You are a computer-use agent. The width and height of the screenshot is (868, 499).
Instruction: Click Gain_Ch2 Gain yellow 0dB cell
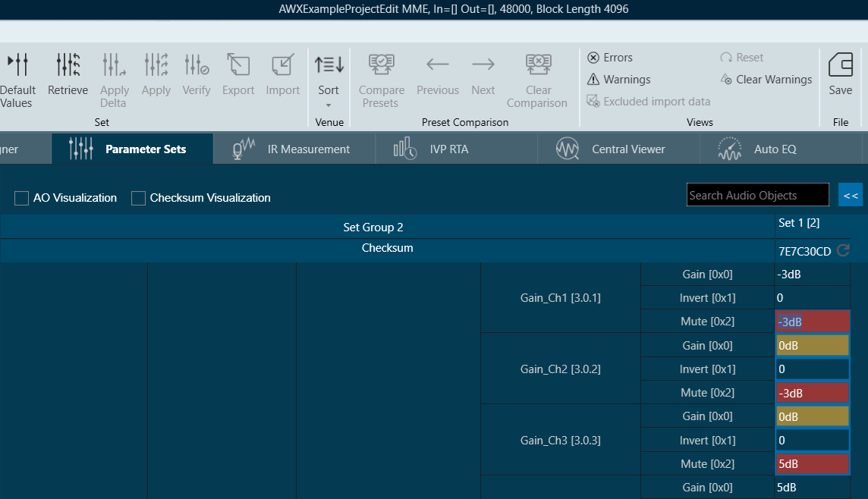click(812, 345)
